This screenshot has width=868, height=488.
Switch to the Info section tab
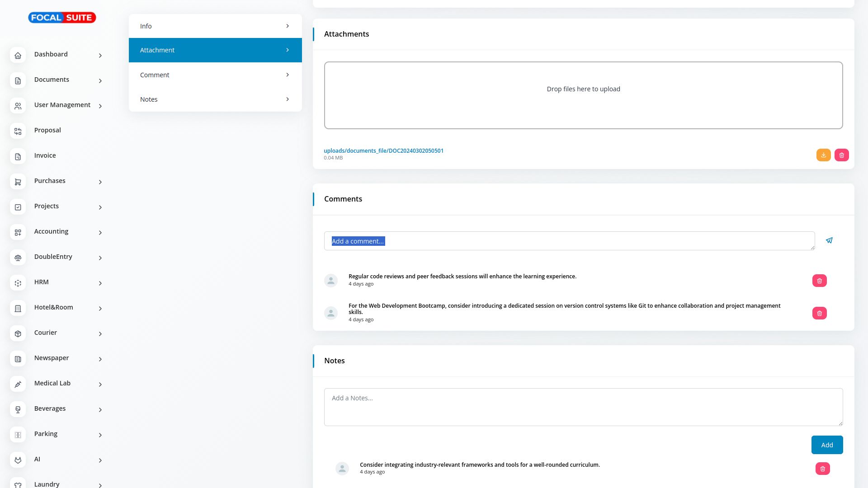point(215,26)
